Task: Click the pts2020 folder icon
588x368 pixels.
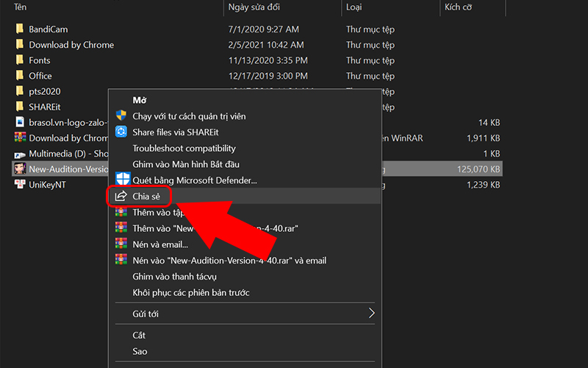Action: click(x=20, y=91)
